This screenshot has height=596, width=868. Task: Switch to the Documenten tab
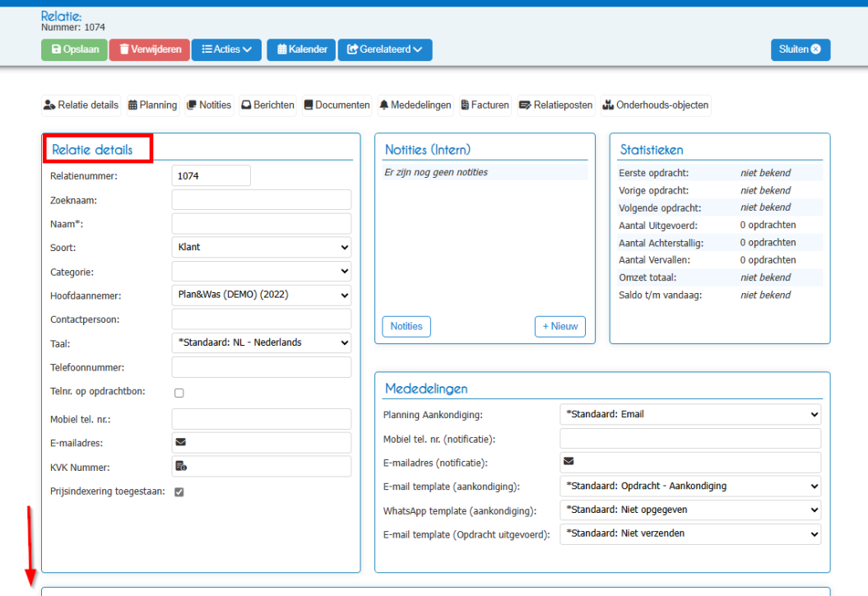click(337, 105)
